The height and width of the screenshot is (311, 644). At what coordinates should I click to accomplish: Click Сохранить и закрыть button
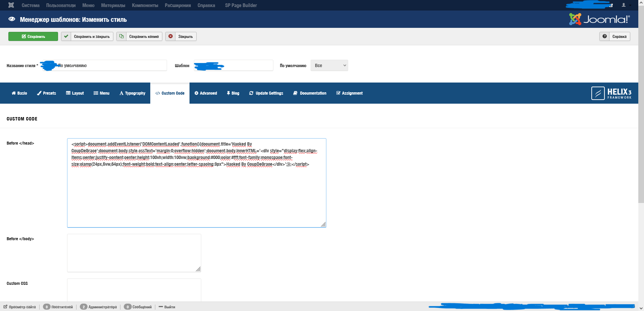[87, 37]
